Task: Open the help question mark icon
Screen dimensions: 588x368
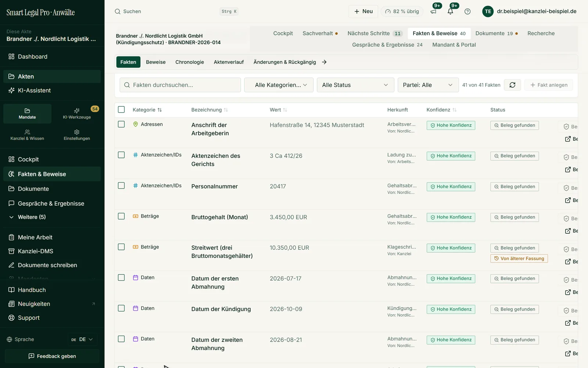Action: pyautogui.click(x=467, y=11)
